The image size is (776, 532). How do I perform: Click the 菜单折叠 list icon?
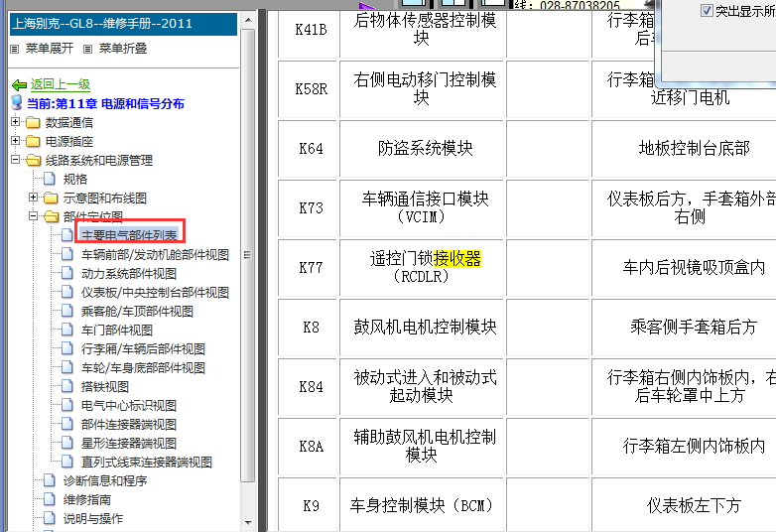pyautogui.click(x=87, y=49)
